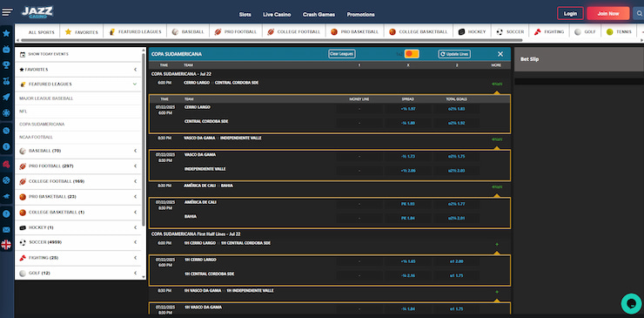Open the Live Casino menu item

[277, 15]
